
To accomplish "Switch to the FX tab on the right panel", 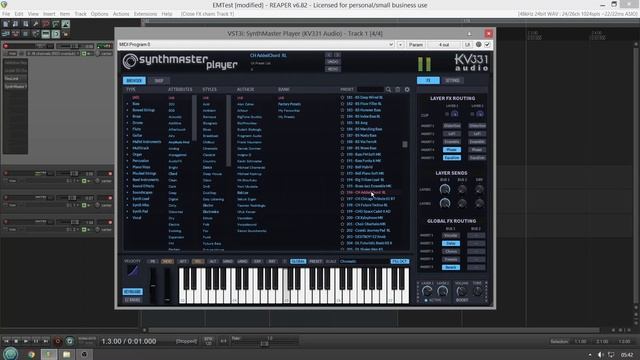I will click(428, 80).
